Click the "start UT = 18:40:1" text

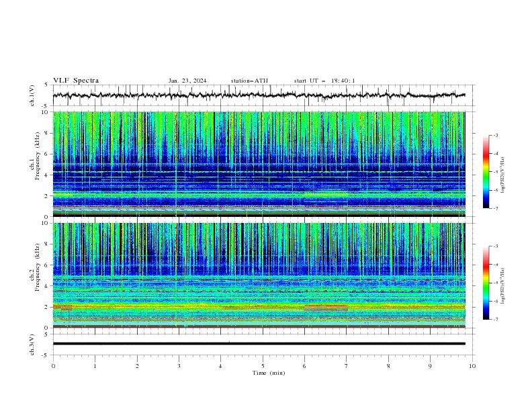pyautogui.click(x=324, y=81)
